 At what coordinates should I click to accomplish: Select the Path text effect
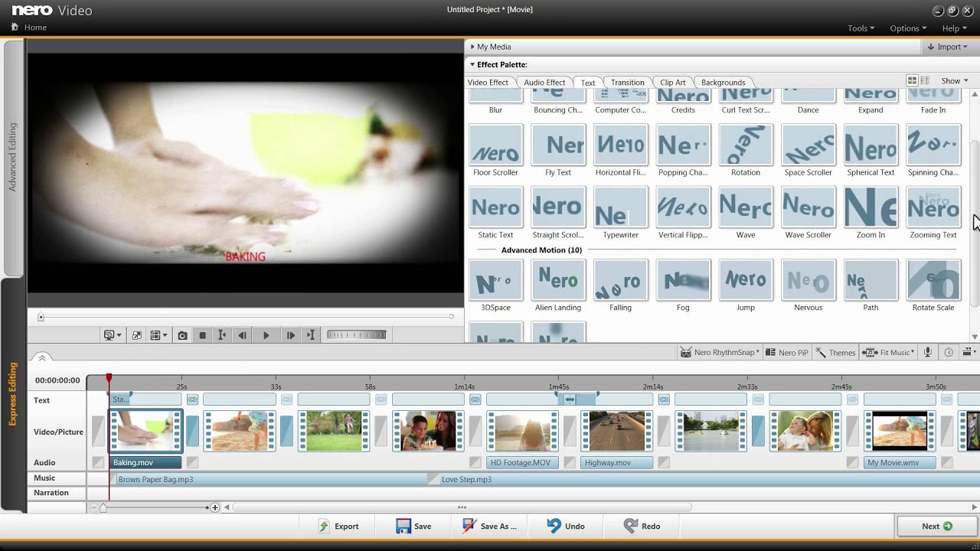(871, 286)
